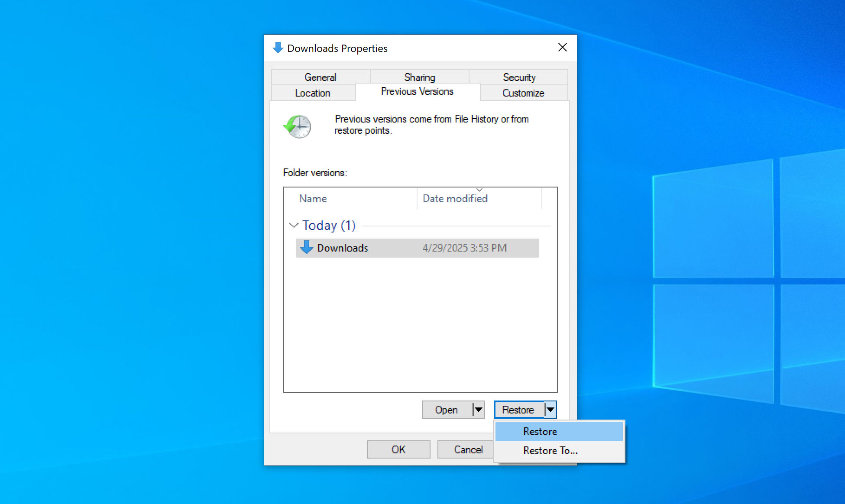Switch to the General tab
The height and width of the screenshot is (504, 845).
pos(321,77)
